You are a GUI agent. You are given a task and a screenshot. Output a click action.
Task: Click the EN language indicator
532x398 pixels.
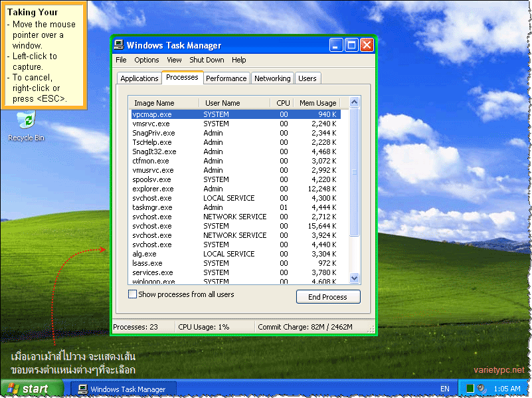[444, 389]
